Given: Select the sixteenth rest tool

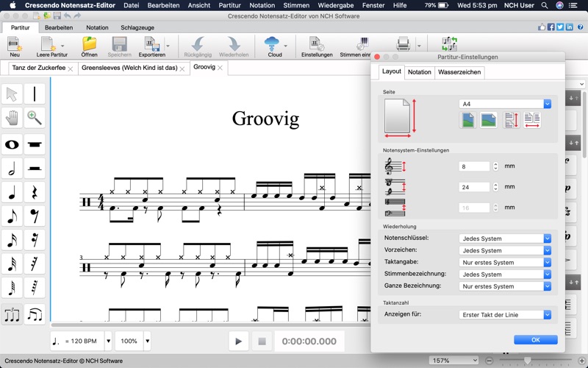Looking at the screenshot, I should [35, 240].
